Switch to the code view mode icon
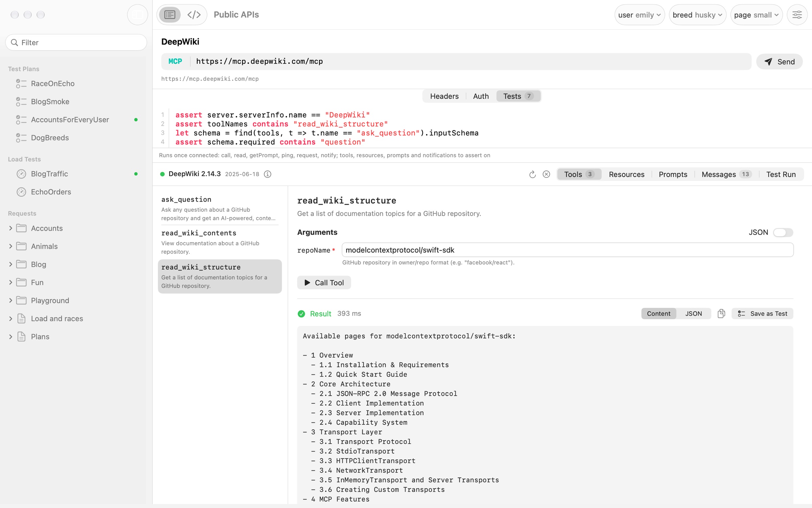Image resolution: width=812 pixels, height=508 pixels. click(x=194, y=15)
